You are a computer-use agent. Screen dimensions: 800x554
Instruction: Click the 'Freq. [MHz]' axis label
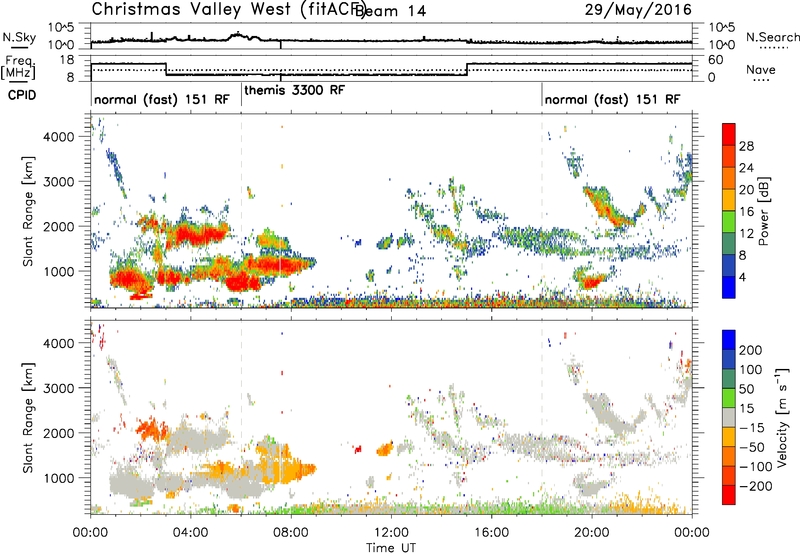(x=19, y=67)
